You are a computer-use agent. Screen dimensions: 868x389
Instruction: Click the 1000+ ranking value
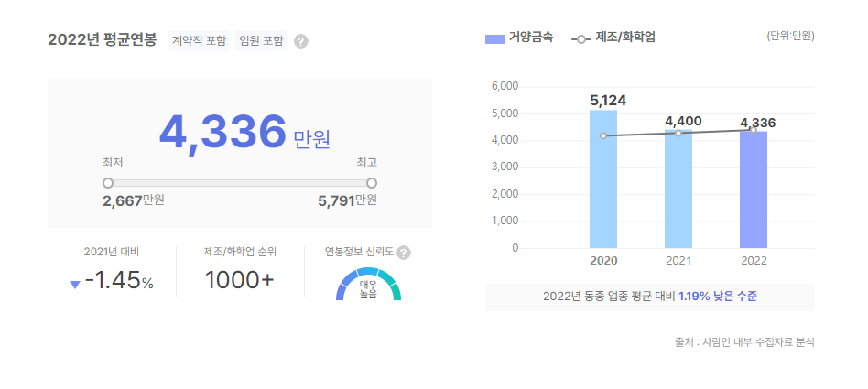(240, 281)
